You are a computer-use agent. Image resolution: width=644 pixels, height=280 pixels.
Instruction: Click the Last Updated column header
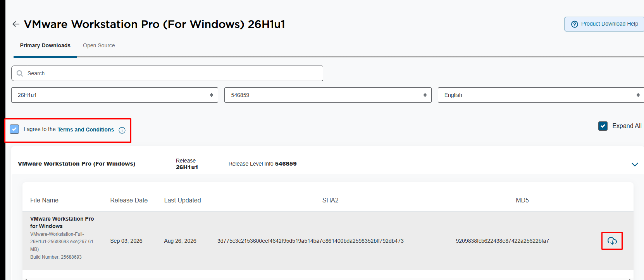coord(183,200)
